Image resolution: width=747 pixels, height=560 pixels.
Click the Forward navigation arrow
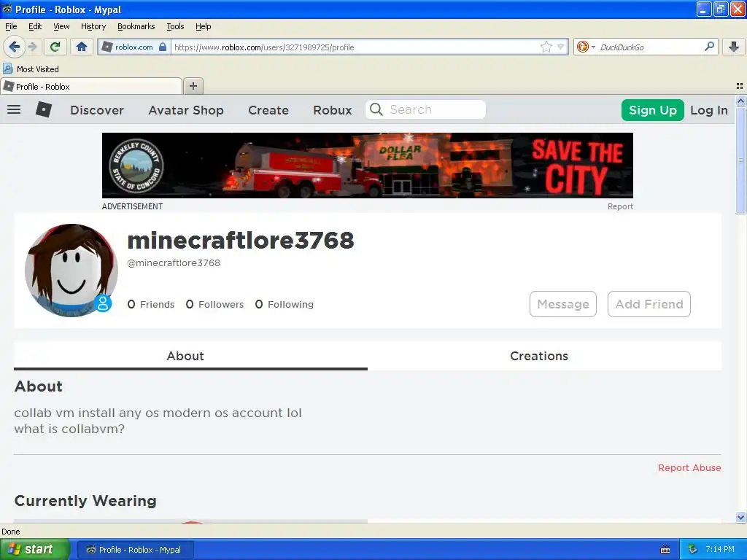click(x=32, y=47)
